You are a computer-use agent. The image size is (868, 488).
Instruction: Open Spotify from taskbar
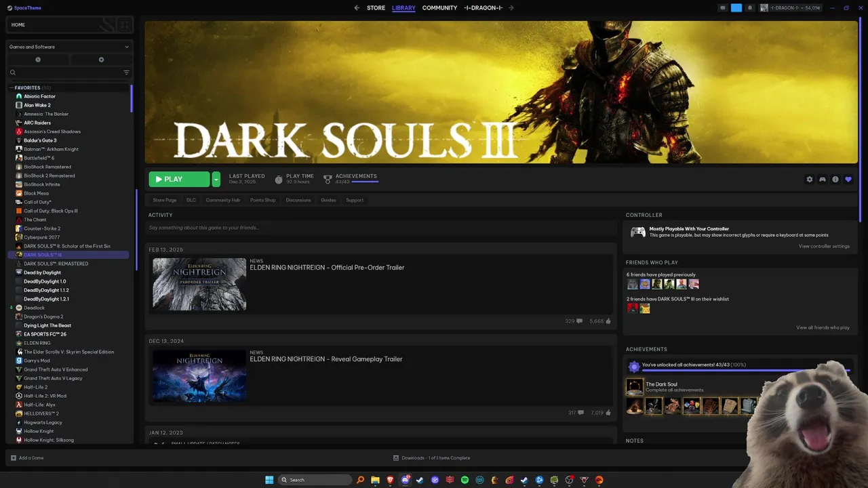[x=465, y=480]
